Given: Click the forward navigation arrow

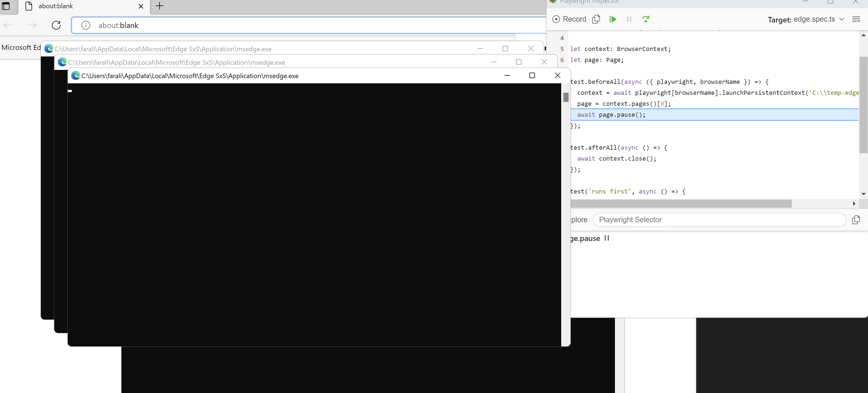Looking at the screenshot, I should (32, 25).
